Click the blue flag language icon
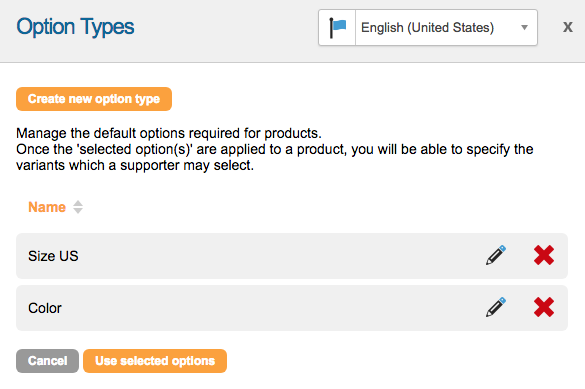 338,28
